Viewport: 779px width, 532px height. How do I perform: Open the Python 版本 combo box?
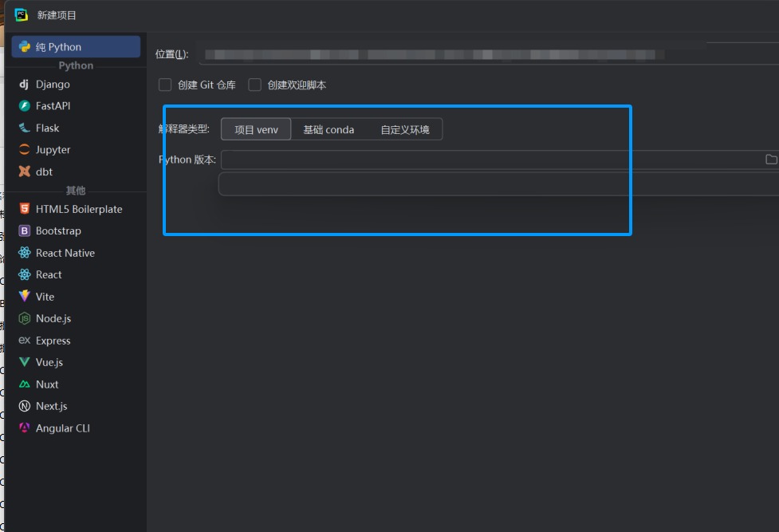(499, 160)
